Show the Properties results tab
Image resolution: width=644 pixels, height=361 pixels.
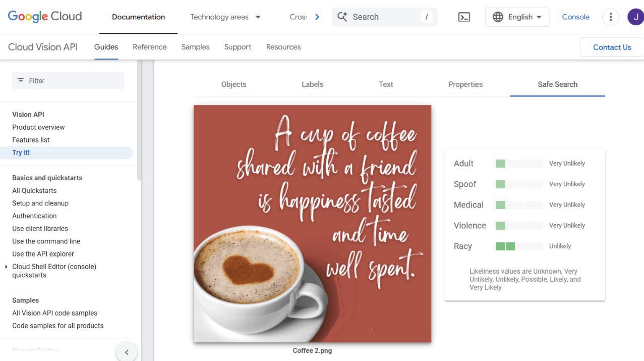coord(465,84)
